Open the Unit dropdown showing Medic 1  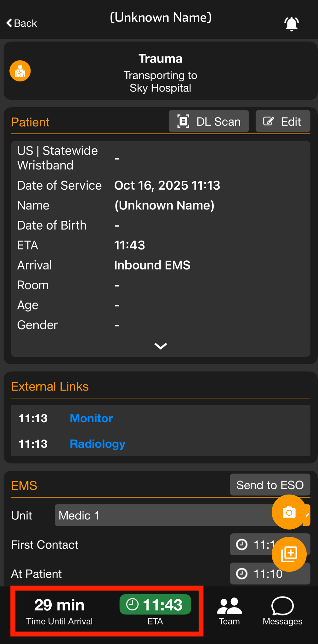click(164, 515)
